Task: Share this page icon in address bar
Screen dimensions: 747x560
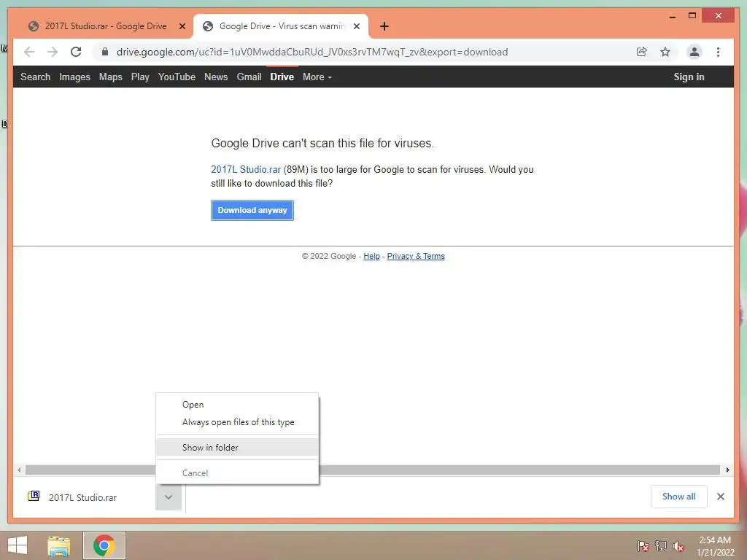Action: (x=642, y=52)
